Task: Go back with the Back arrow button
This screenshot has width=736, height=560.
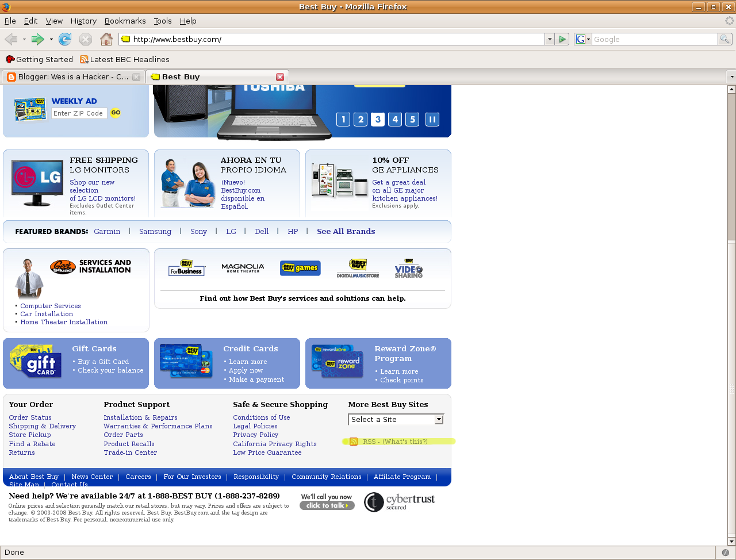Action: point(11,39)
